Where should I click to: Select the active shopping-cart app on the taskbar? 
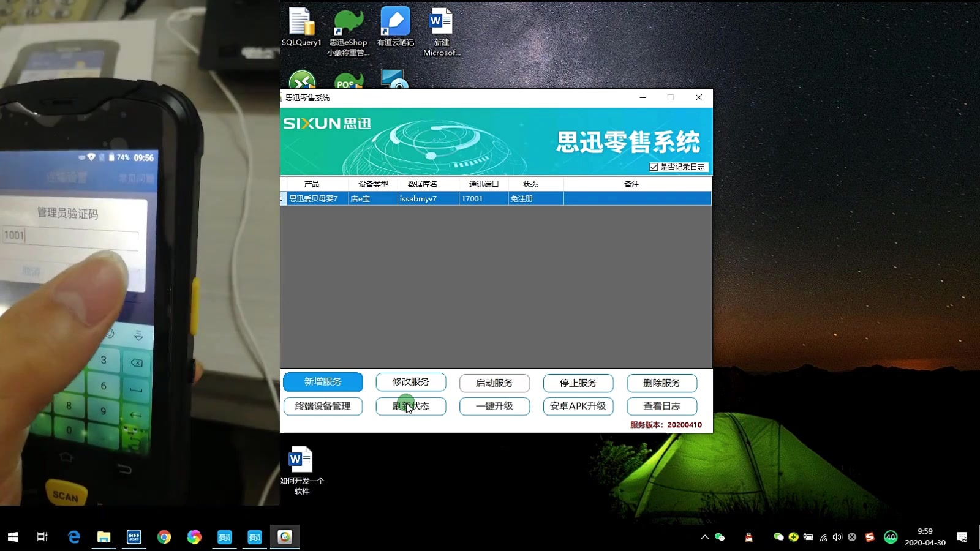[x=285, y=537]
